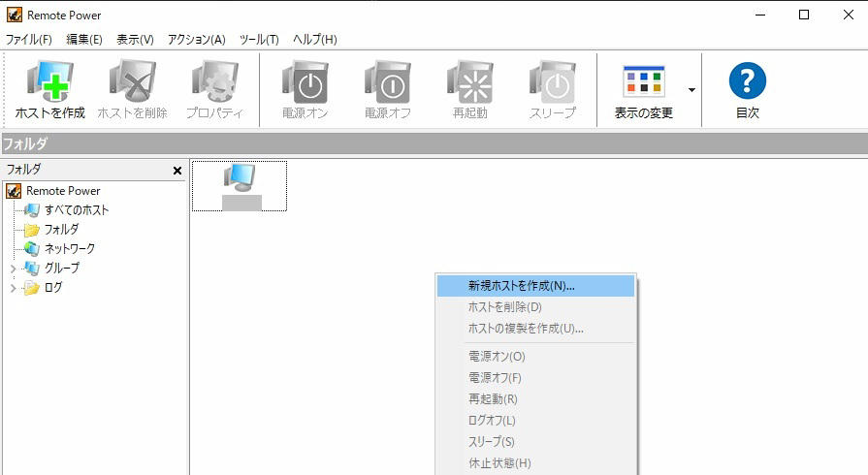868x475 pixels.
Task: Click the ホストを削除 toolbar icon
Action: [x=132, y=90]
